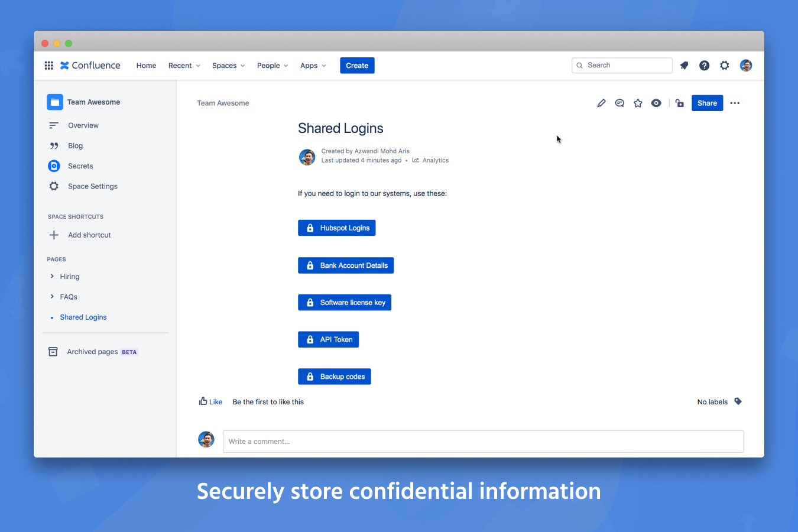Toggle watching with the eye icon
This screenshot has width=798, height=532.
pos(656,103)
